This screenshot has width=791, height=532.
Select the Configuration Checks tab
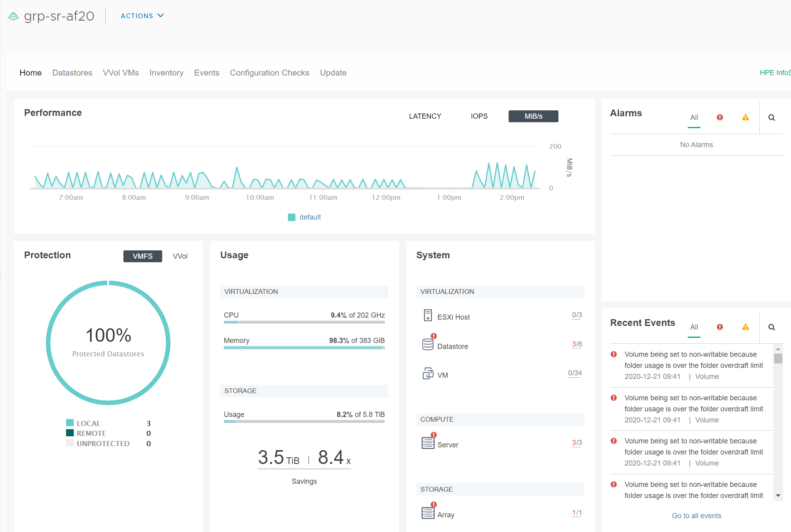point(270,73)
